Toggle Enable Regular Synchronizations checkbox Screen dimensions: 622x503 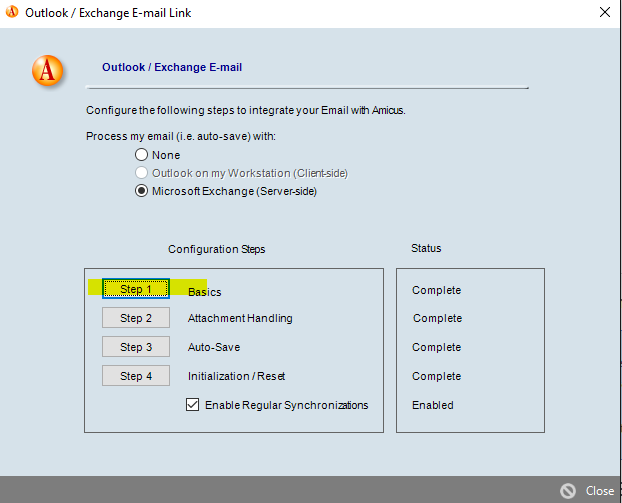(x=192, y=405)
